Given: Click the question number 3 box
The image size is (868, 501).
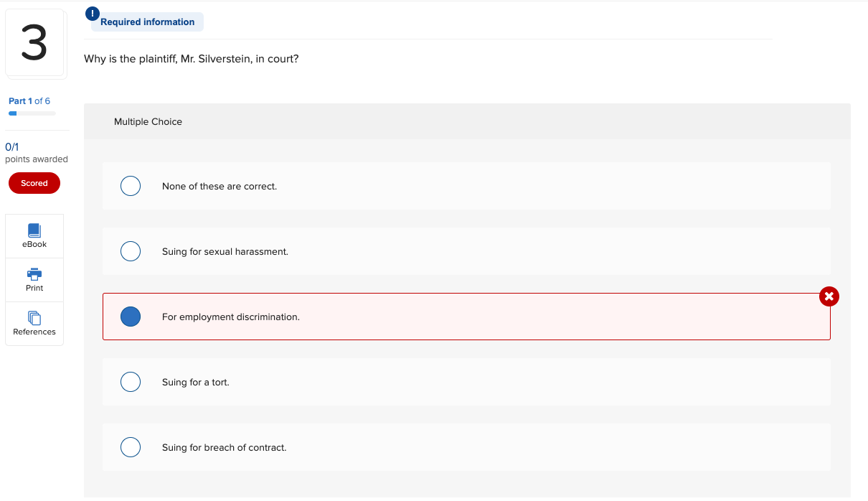Looking at the screenshot, I should 36,43.
